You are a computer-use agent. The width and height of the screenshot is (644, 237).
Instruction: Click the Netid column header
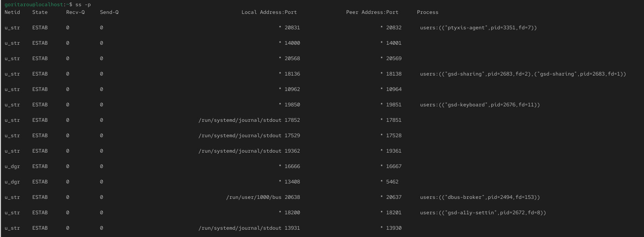[12, 12]
